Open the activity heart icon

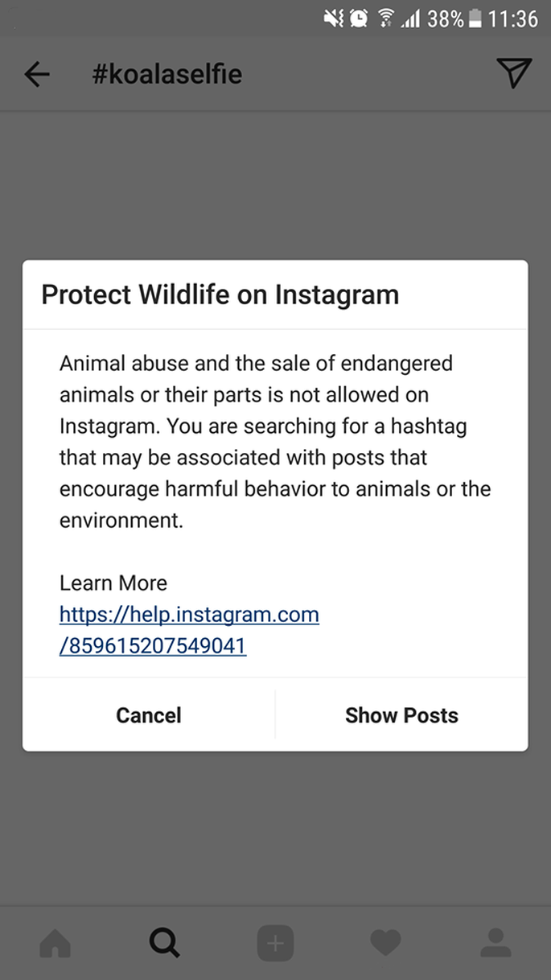385,944
